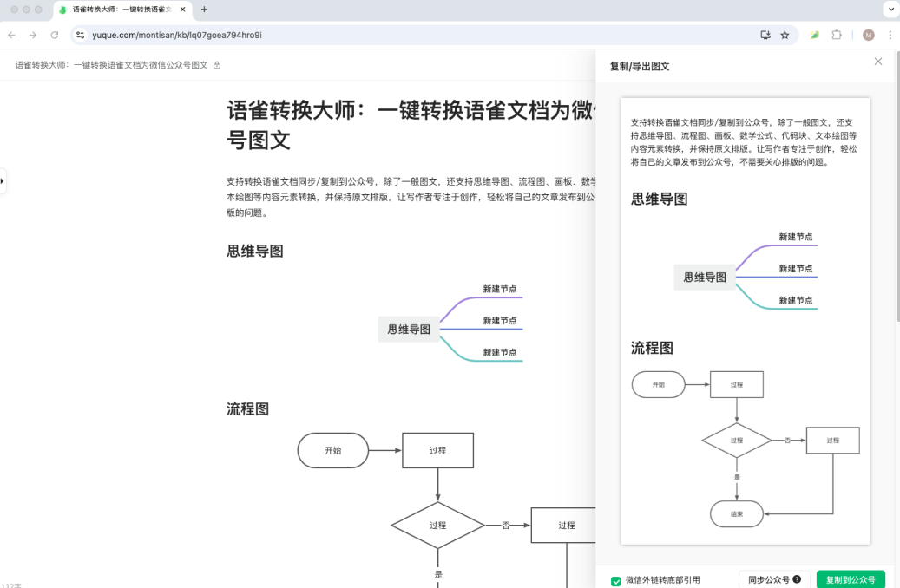Viewport: 900px width, 588px height.
Task: Open the 语雀转换大师 extension via its carrot icon
Action: [x=815, y=35]
